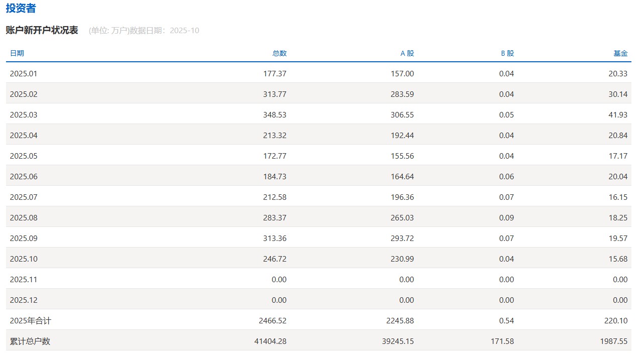Click the 日期 column header
The height and width of the screenshot is (357, 644).
(17, 53)
